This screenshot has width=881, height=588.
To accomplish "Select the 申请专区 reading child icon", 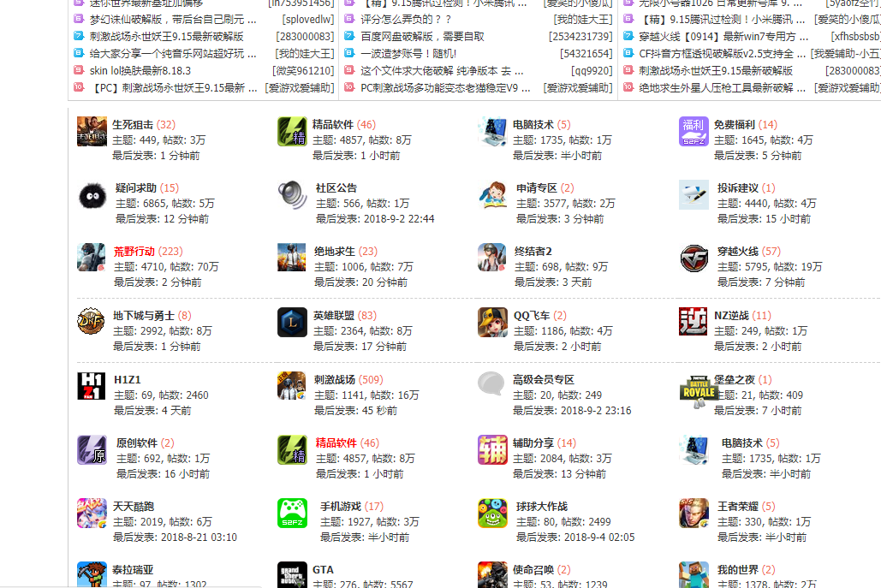I will (x=493, y=195).
